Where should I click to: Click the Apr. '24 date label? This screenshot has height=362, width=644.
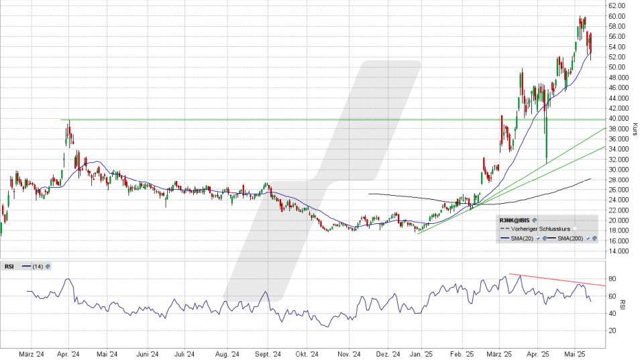pyautogui.click(x=68, y=354)
